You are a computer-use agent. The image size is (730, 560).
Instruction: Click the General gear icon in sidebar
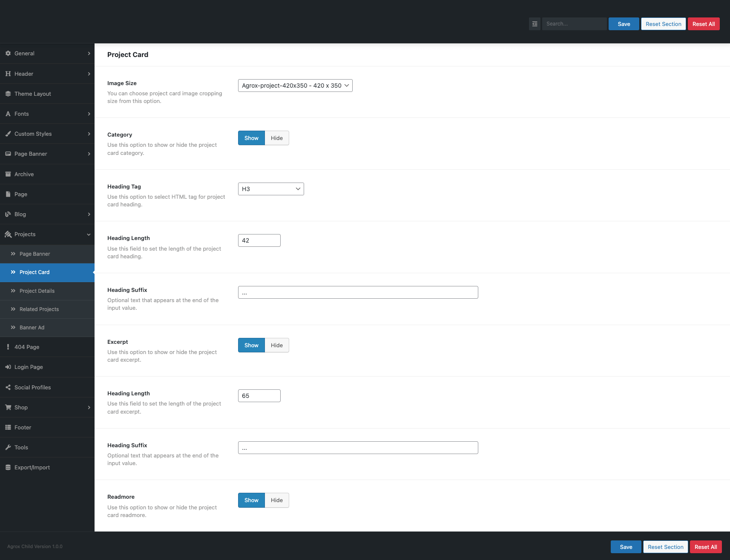(x=8, y=53)
